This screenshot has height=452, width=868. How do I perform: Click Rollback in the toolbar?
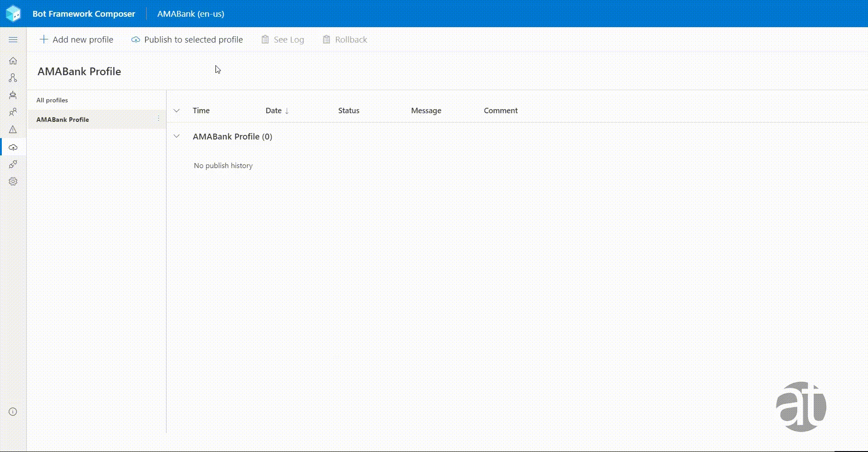pyautogui.click(x=345, y=40)
